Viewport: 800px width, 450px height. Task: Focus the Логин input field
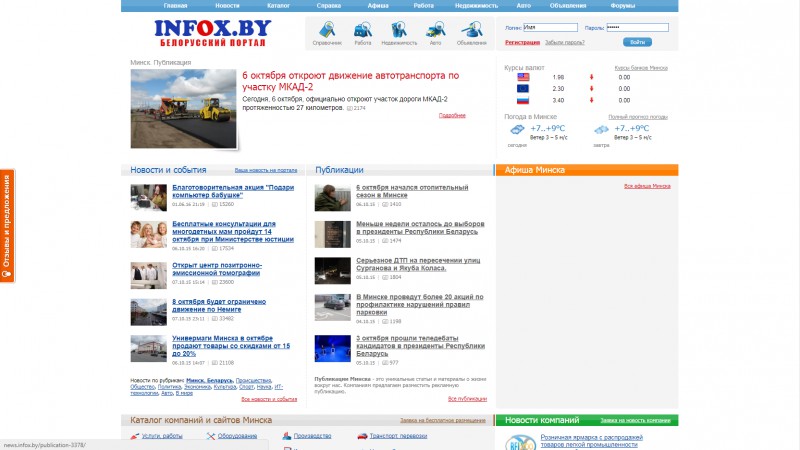click(x=551, y=28)
